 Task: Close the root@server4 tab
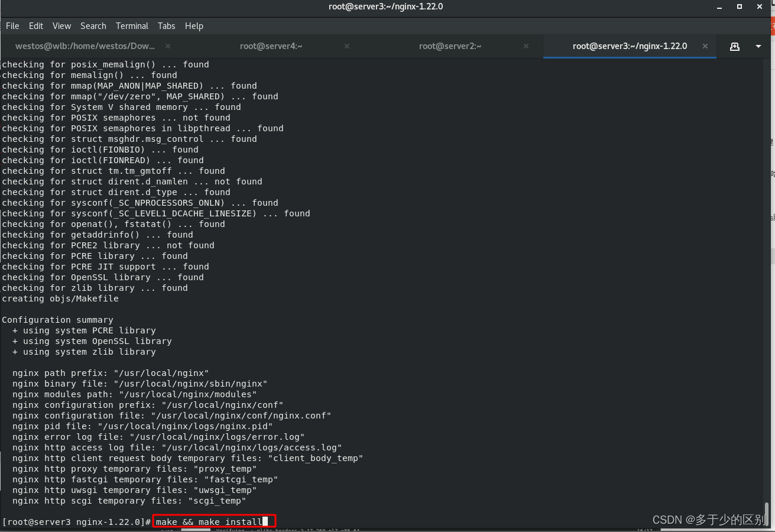347,46
